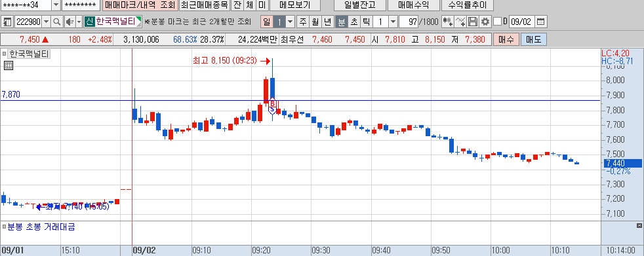The height and width of the screenshot is (256, 644).
Task: Click the save chart floppy disk icon
Action: click(473, 22)
